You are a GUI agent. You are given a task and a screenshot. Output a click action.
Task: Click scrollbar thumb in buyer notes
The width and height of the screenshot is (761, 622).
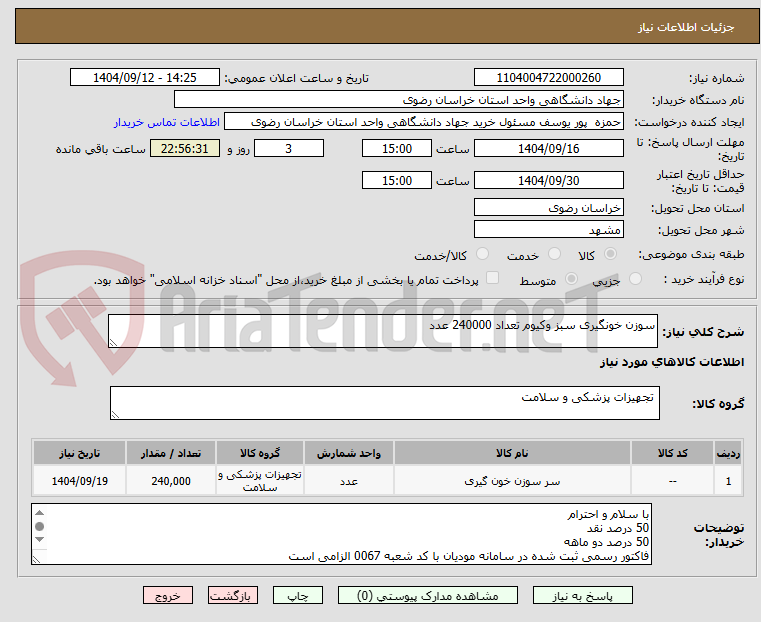point(40,526)
